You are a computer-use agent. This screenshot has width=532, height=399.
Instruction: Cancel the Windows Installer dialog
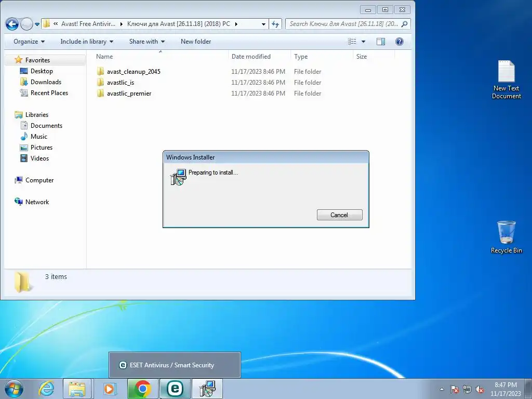pyautogui.click(x=340, y=215)
